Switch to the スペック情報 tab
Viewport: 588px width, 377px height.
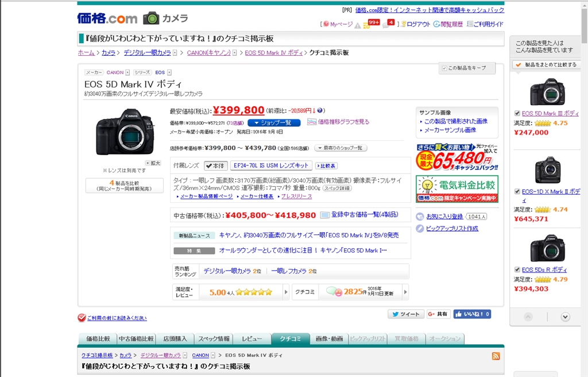pyautogui.click(x=214, y=338)
